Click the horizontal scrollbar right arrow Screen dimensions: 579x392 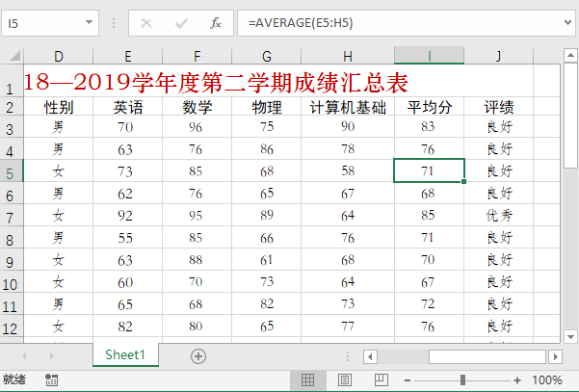point(555,357)
